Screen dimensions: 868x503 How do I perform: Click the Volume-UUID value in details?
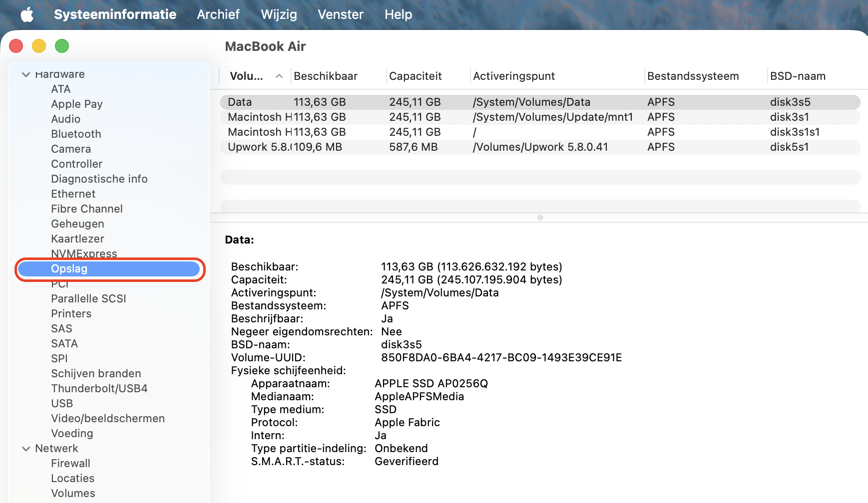[501, 358]
